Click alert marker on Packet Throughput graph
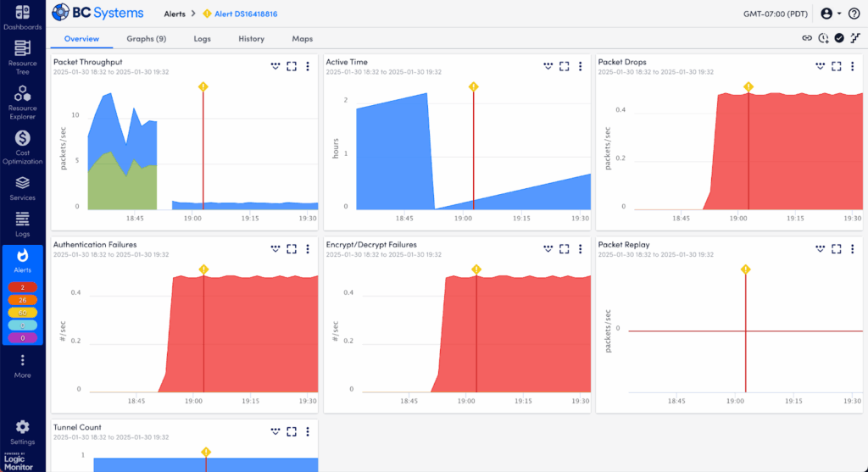Image resolution: width=868 pixels, height=472 pixels. pos(203,86)
